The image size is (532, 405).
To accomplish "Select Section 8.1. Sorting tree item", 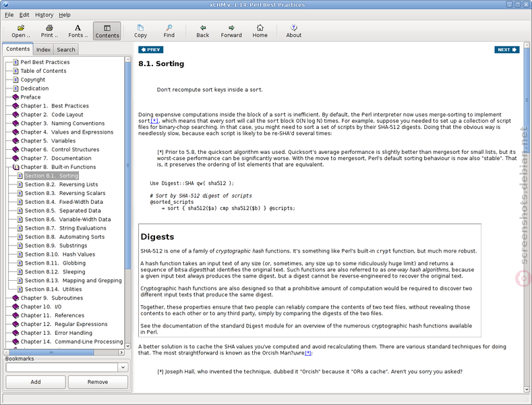I will (x=51, y=175).
